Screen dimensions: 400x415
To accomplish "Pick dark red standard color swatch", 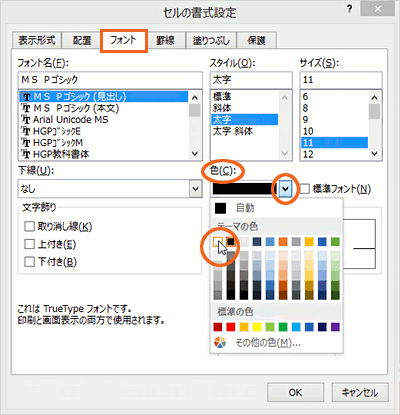I will pyautogui.click(x=218, y=327).
